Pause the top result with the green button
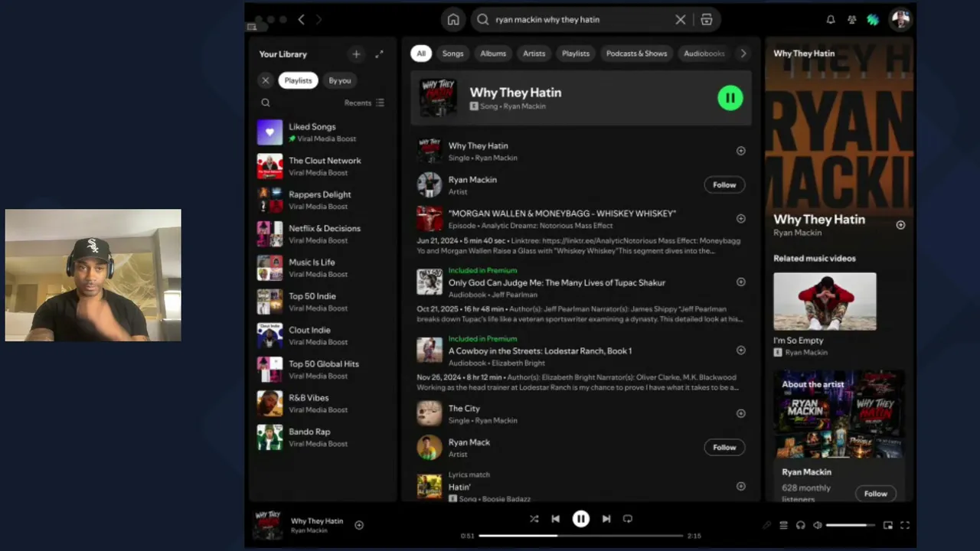Image resolution: width=980 pixels, height=551 pixels. point(730,98)
